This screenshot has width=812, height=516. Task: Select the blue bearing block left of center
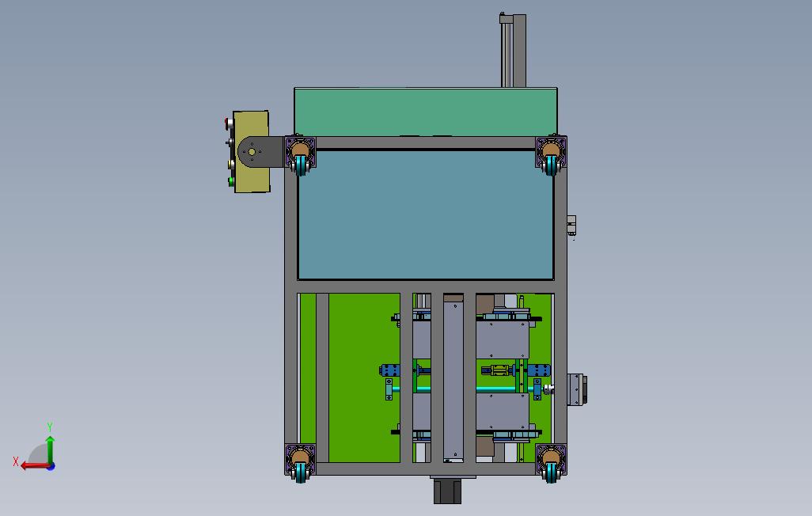(390, 370)
